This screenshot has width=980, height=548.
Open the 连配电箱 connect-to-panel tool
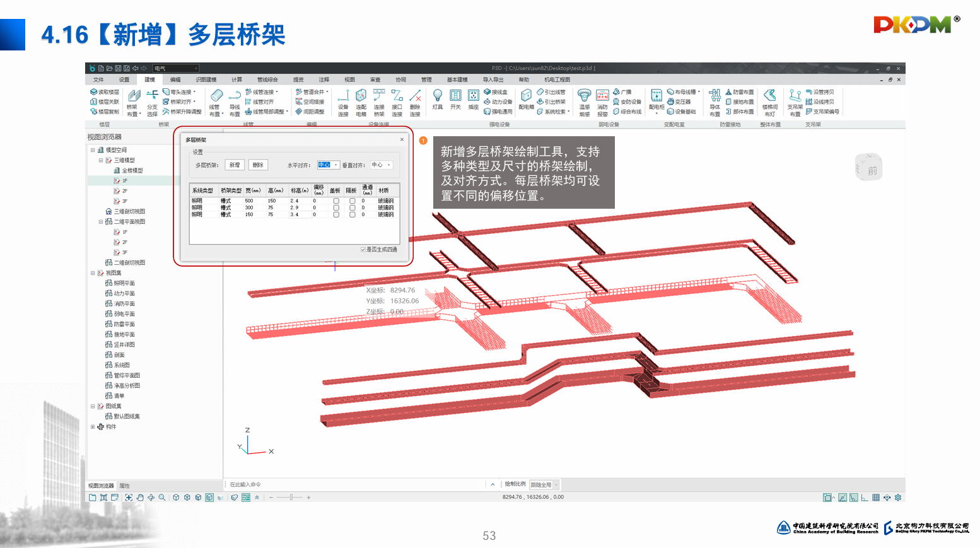(x=361, y=102)
